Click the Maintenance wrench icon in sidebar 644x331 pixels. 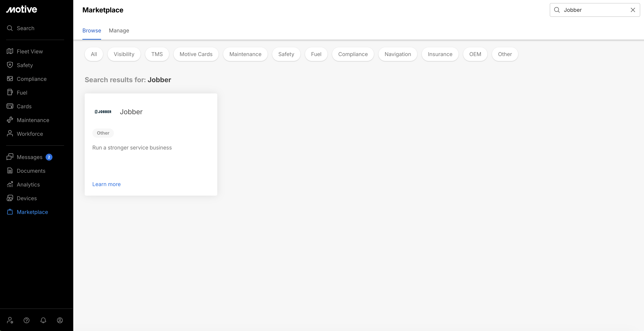tap(10, 120)
